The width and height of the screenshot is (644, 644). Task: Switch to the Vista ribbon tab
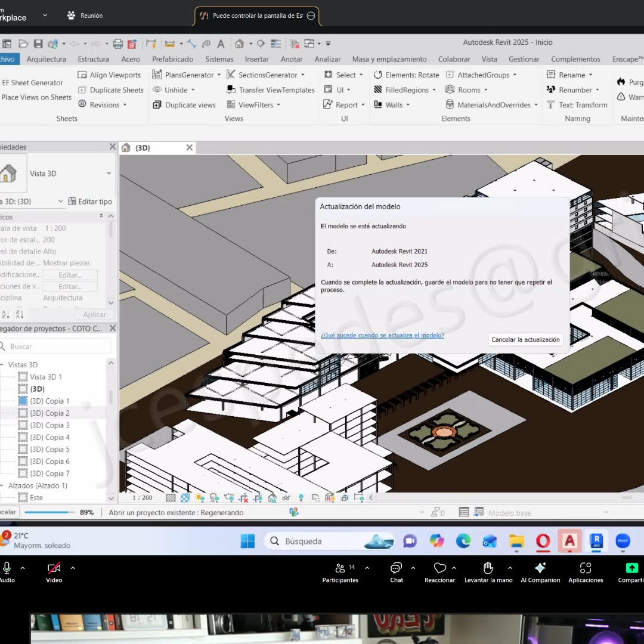pos(489,59)
